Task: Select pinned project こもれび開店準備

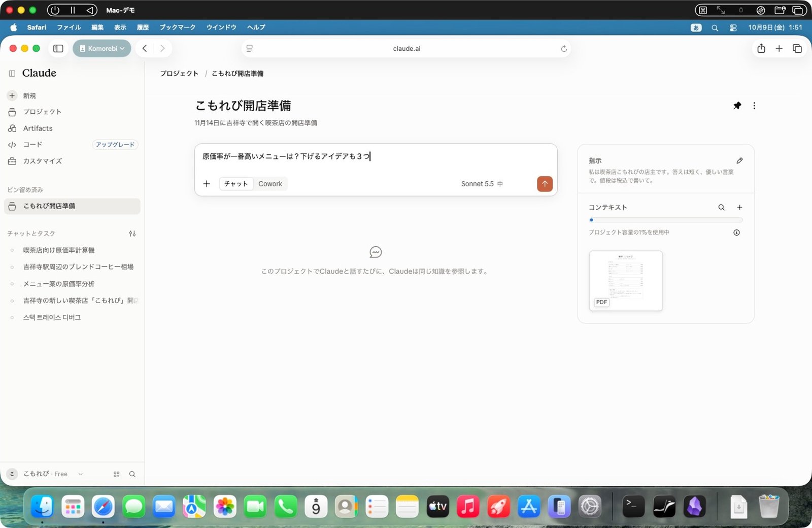Action: [x=72, y=206]
